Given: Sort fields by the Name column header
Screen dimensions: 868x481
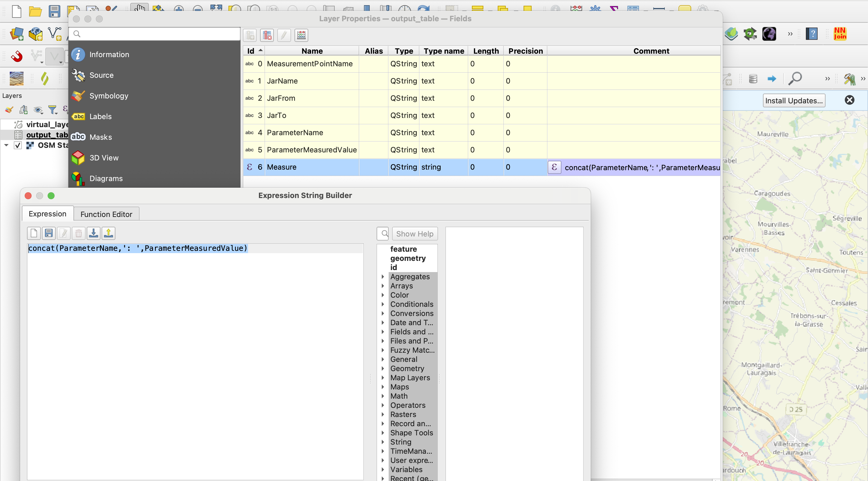Looking at the screenshot, I should click(312, 51).
